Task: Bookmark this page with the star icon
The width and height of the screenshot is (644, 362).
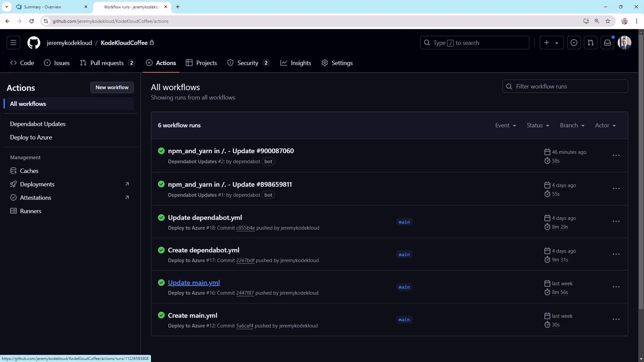Action: pos(608,21)
